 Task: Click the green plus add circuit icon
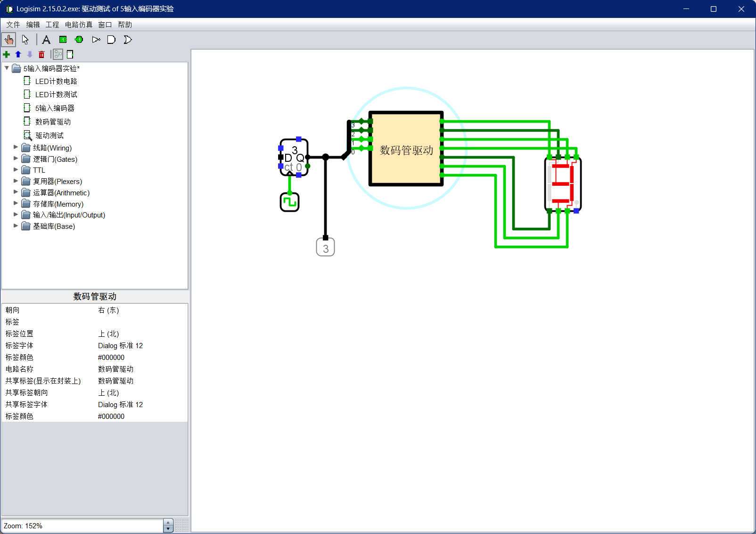pyautogui.click(x=7, y=54)
